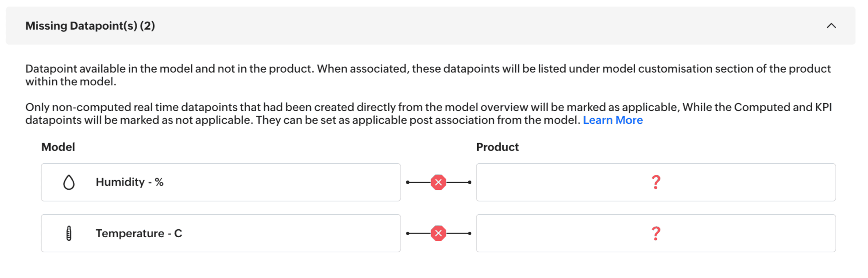Click red question mark in Temperature product box

656,233
